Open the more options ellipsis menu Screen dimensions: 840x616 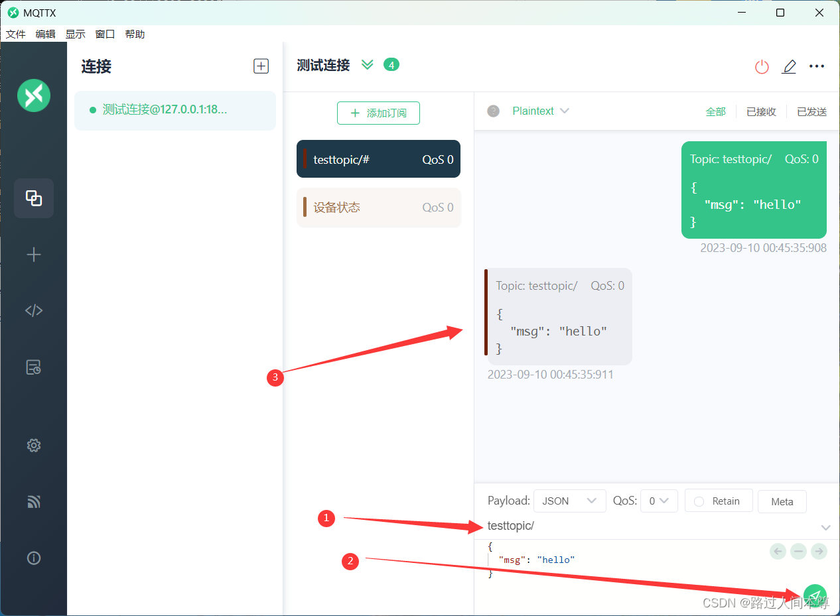(817, 66)
